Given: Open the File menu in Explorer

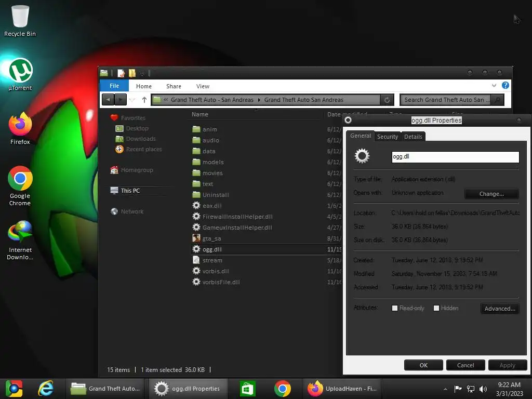Looking at the screenshot, I should pos(114,86).
